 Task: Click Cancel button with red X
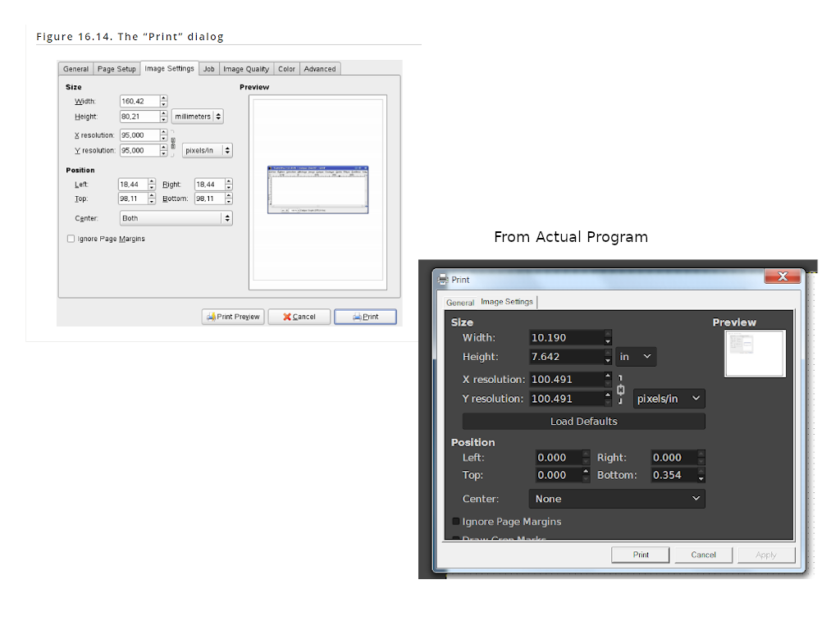click(299, 317)
